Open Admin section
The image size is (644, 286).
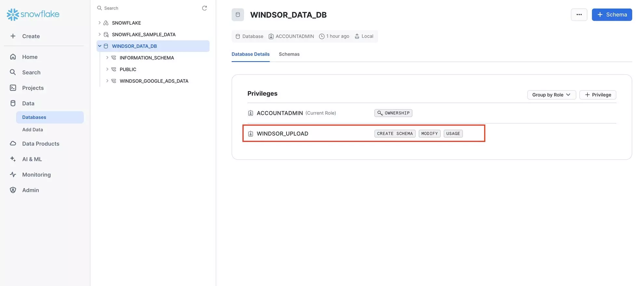pyautogui.click(x=31, y=190)
